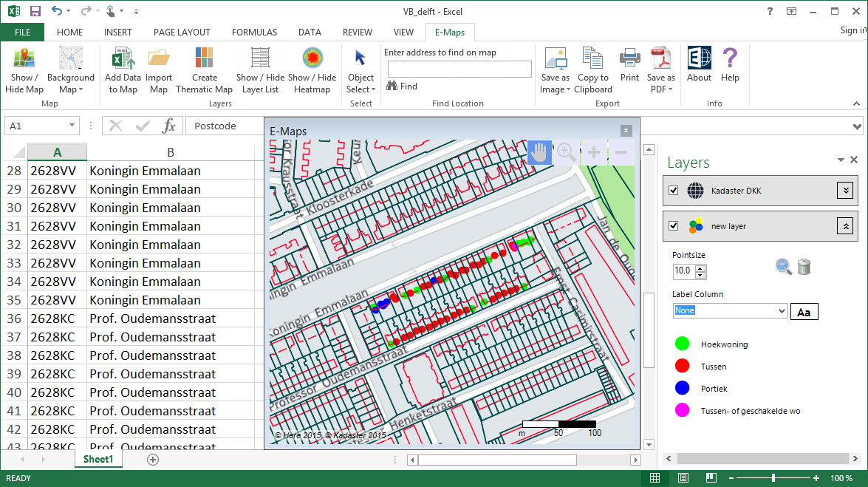Click the new layer colored dots icon
The height and width of the screenshot is (487, 868).
tap(696, 226)
